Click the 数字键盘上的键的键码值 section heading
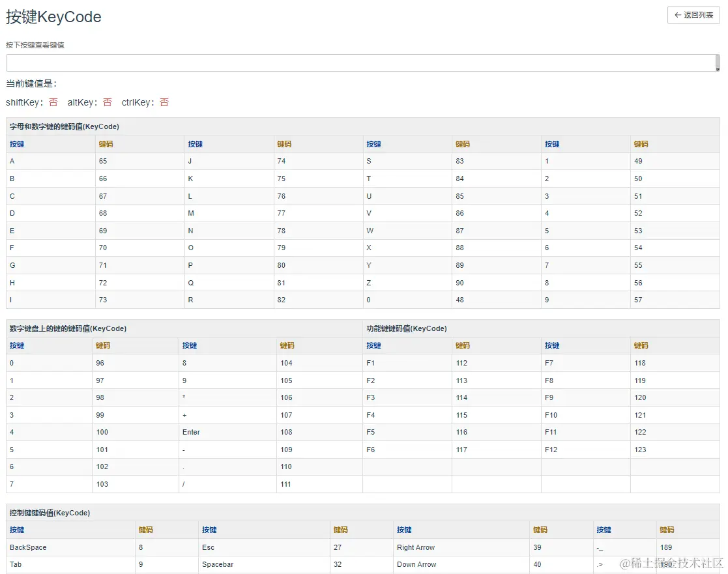 pyautogui.click(x=68, y=328)
